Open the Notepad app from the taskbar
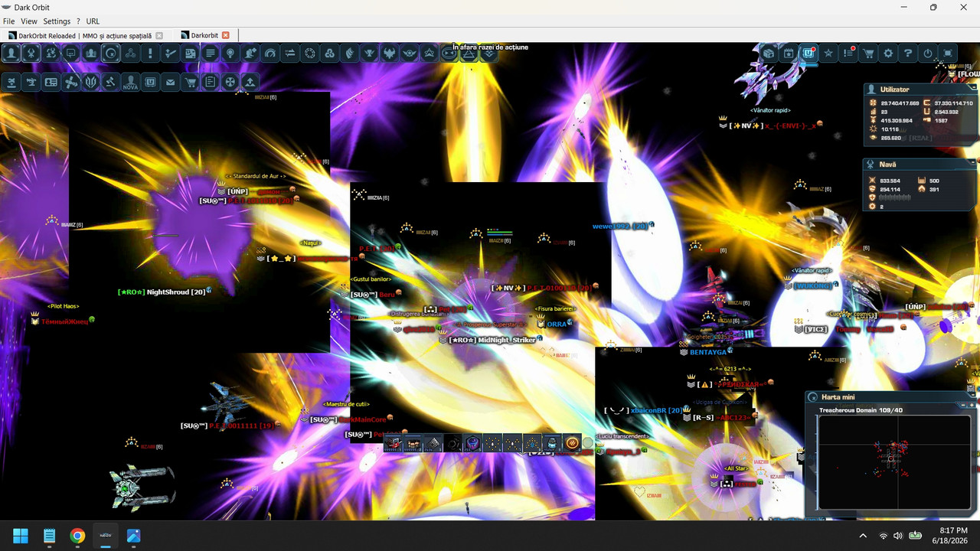The height and width of the screenshot is (551, 980). (x=49, y=535)
